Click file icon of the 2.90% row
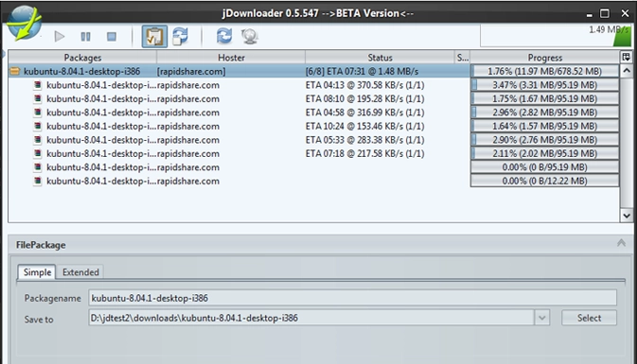 (37, 140)
